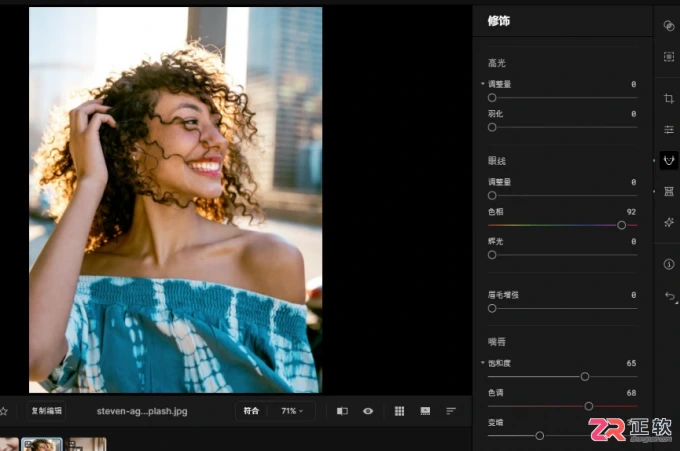Adjust the 眉毛增强 slider
The height and width of the screenshot is (451, 680).
pyautogui.click(x=562, y=308)
